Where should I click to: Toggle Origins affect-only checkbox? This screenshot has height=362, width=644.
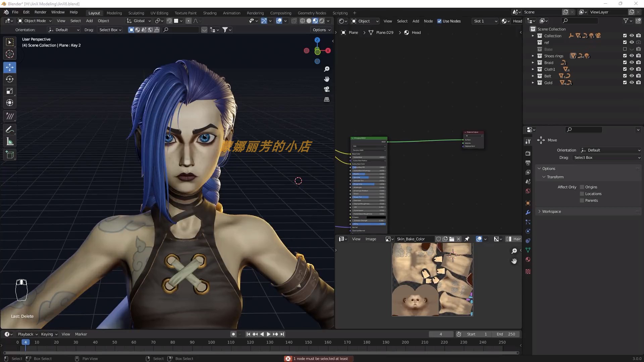[x=582, y=187]
